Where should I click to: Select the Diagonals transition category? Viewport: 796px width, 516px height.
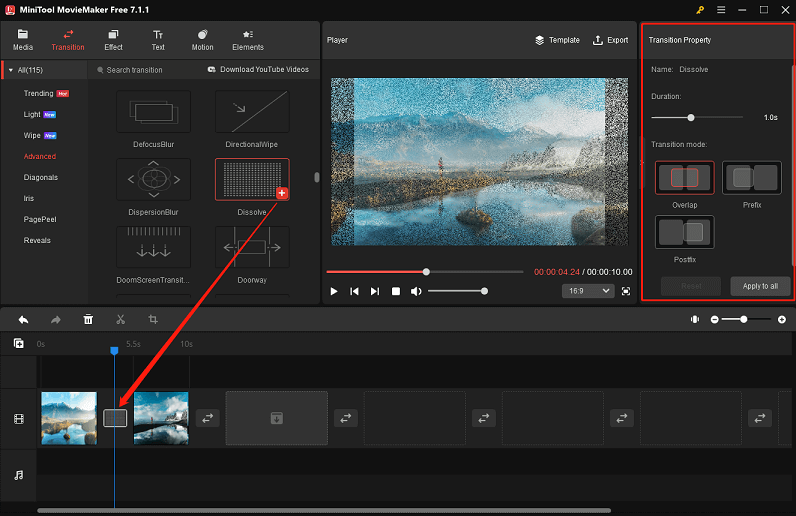point(41,177)
